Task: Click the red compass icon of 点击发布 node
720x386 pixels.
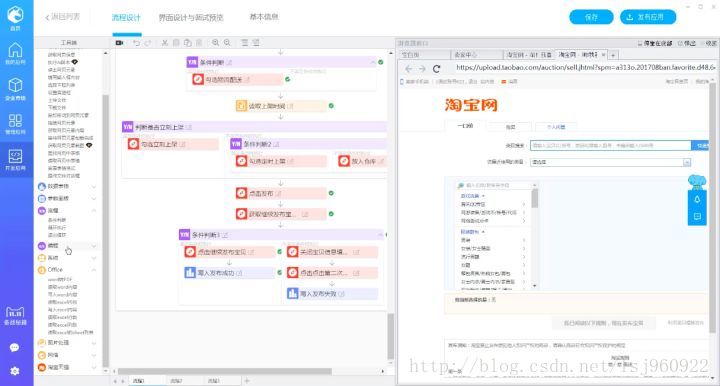Action: (x=242, y=193)
